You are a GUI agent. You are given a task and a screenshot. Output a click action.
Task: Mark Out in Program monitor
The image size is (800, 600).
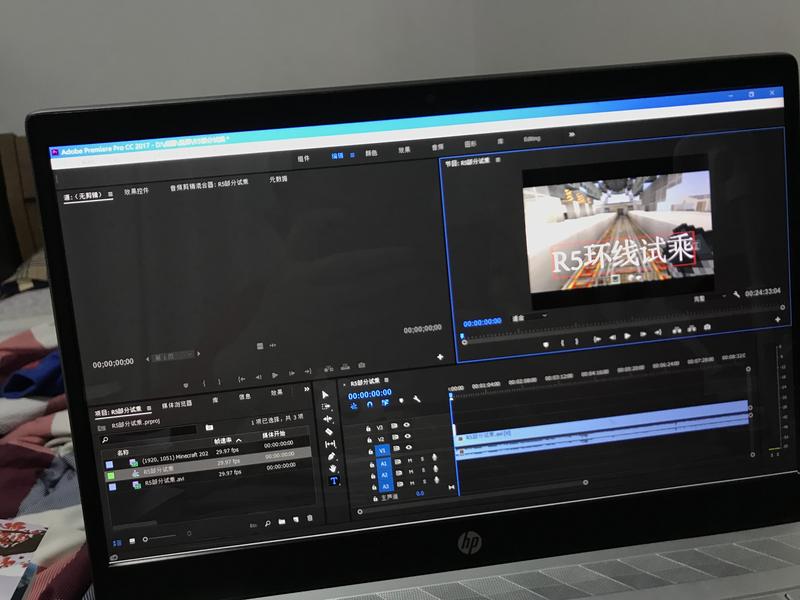(x=577, y=341)
